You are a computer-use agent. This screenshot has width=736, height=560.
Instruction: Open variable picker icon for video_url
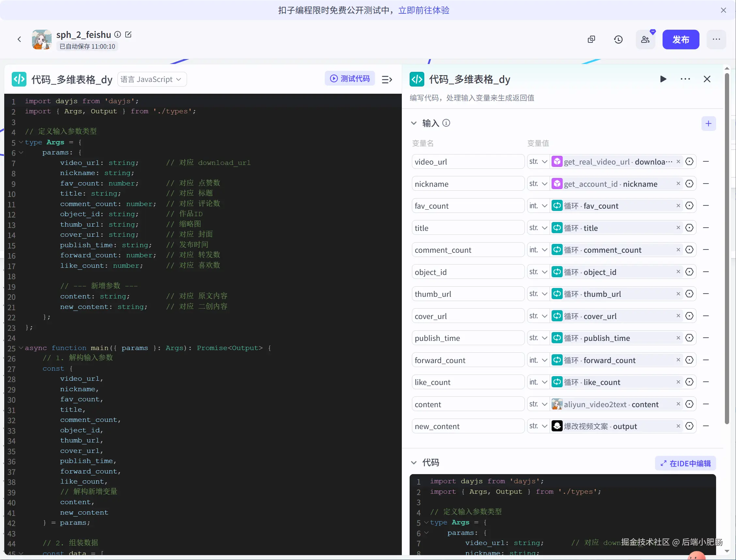tap(689, 162)
